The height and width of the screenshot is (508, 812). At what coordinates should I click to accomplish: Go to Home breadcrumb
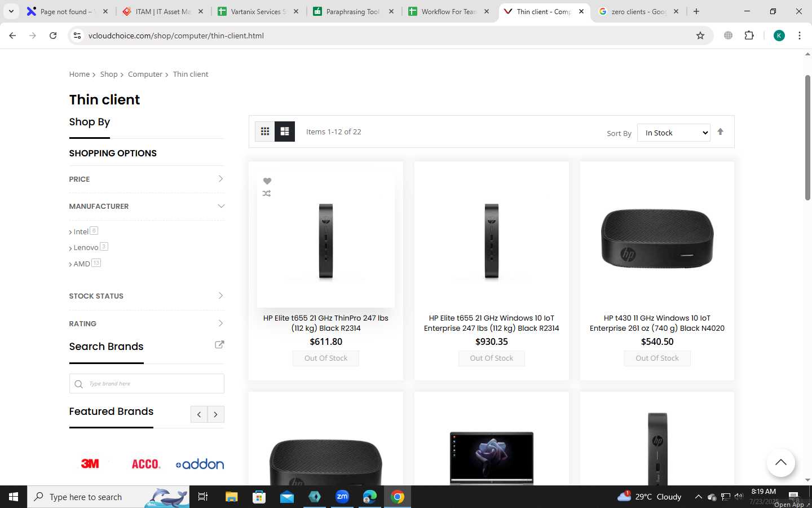tap(80, 74)
